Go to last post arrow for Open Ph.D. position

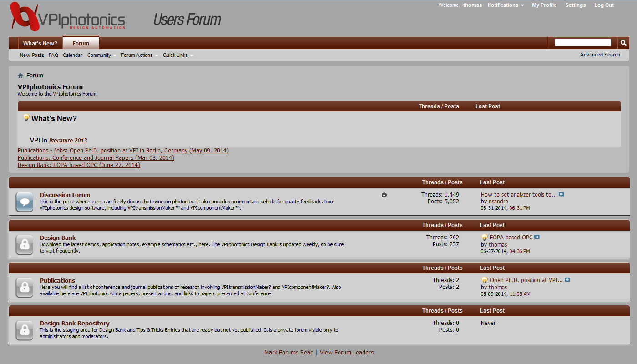pos(567,280)
